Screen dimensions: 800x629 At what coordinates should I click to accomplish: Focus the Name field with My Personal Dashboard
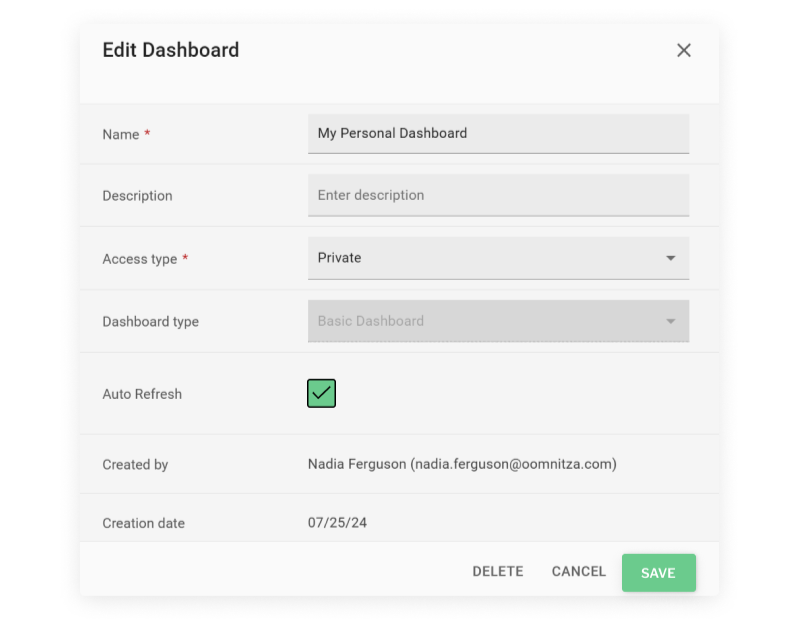[x=498, y=134]
